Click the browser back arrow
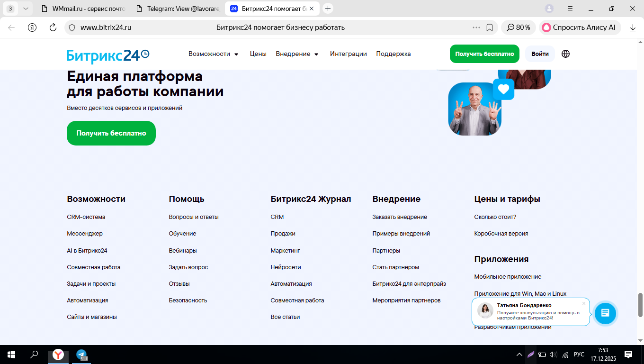This screenshot has width=644, height=364. coord(11,27)
